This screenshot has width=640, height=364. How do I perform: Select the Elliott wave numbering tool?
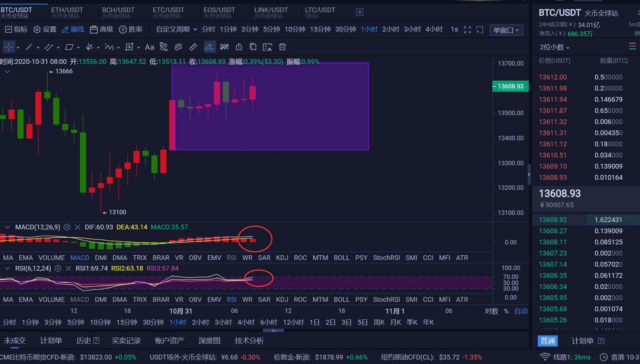point(109,47)
